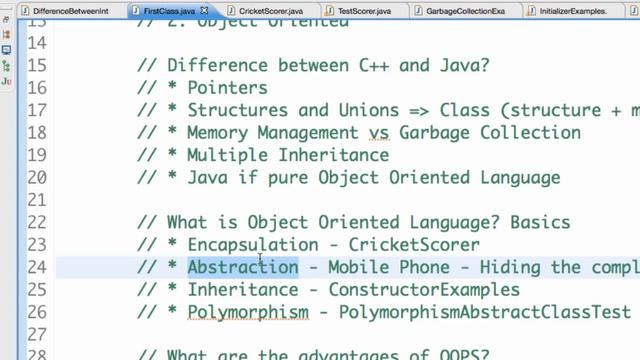Click line number 18 in the gutter
640x360 pixels.
(37, 133)
